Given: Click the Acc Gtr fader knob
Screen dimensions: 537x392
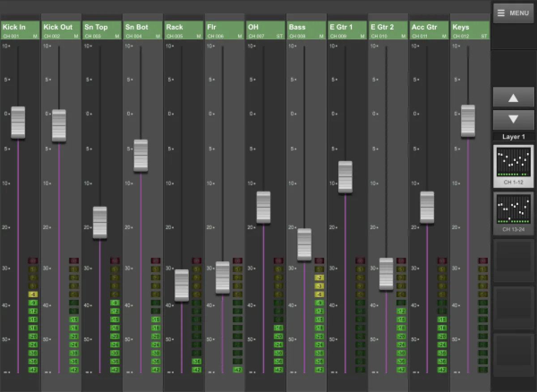Looking at the screenshot, I should 427,208.
